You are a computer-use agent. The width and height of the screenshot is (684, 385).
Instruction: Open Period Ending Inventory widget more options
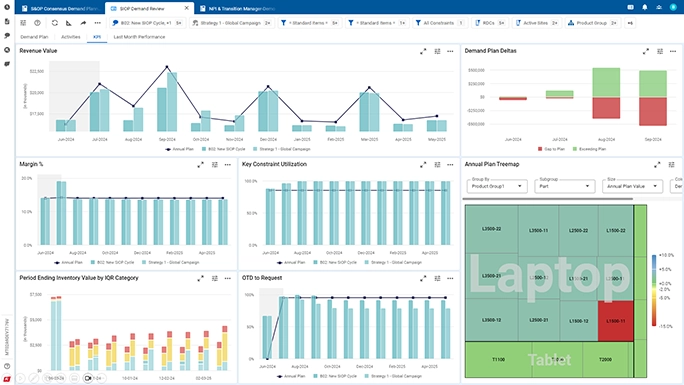point(228,278)
